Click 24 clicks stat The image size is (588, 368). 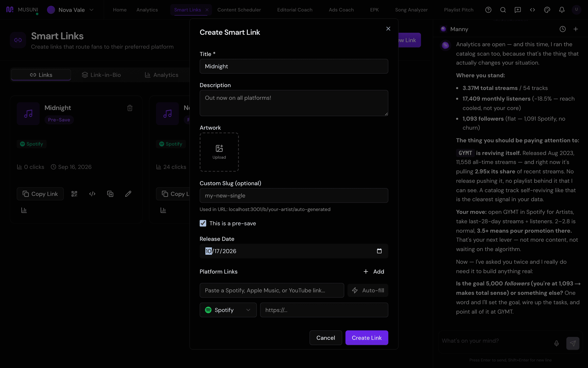click(x=171, y=167)
